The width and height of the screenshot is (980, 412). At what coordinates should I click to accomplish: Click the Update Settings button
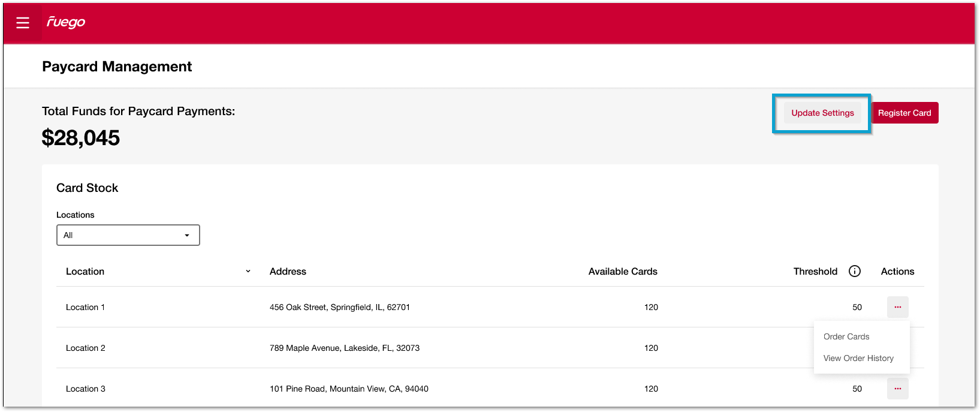(822, 113)
